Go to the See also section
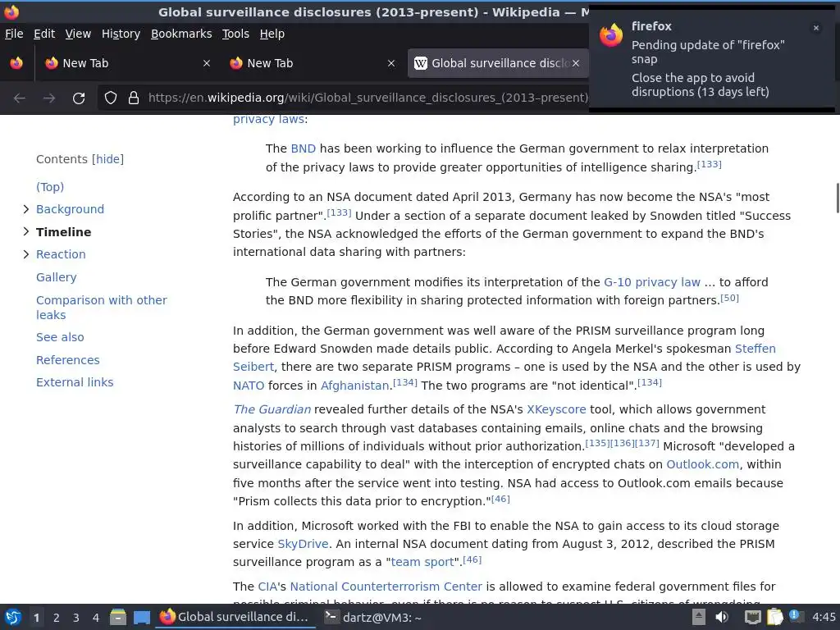 [60, 337]
